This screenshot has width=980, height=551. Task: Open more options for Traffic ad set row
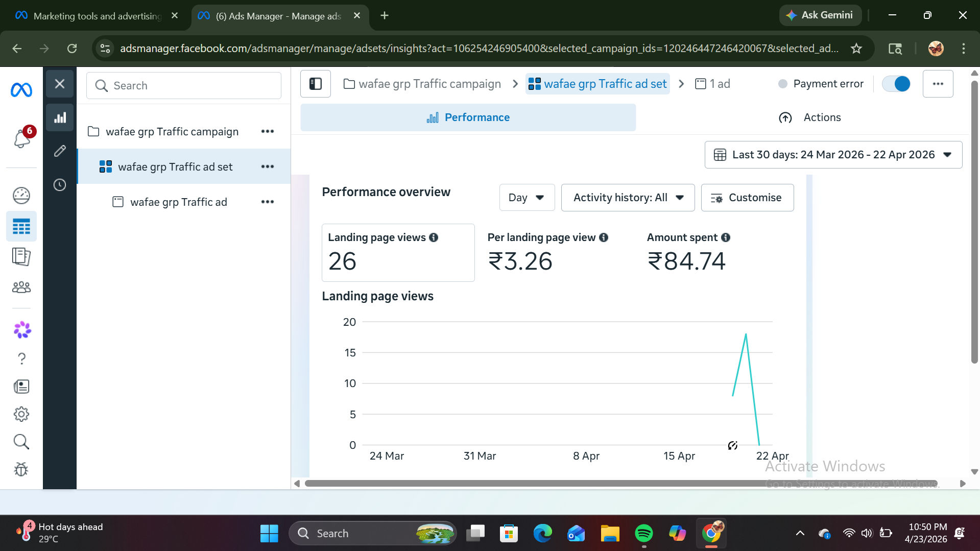pyautogui.click(x=268, y=167)
